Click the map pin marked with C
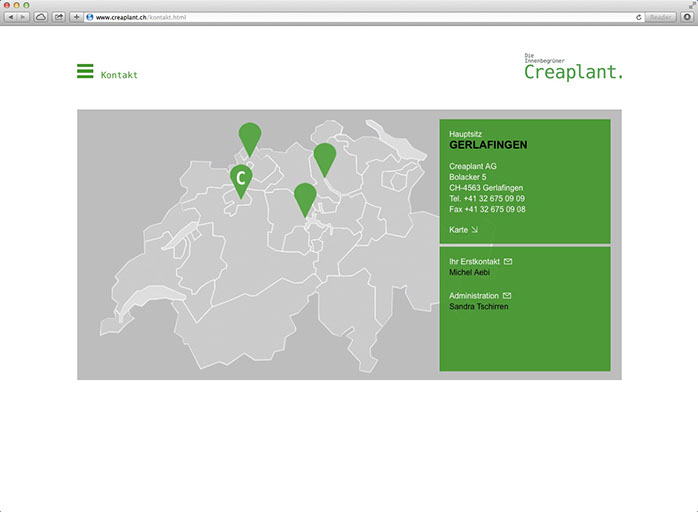Screen dimensions: 698x512 tap(240, 178)
